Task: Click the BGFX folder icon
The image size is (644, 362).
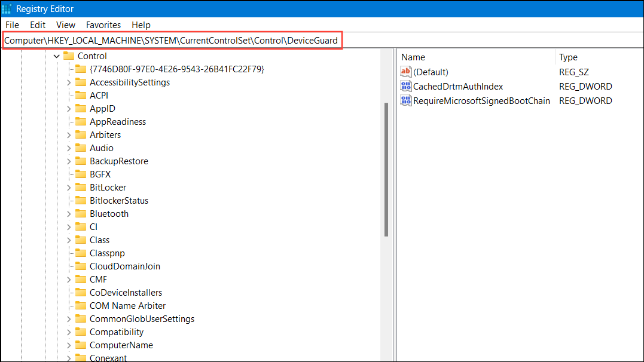Action: 81,174
